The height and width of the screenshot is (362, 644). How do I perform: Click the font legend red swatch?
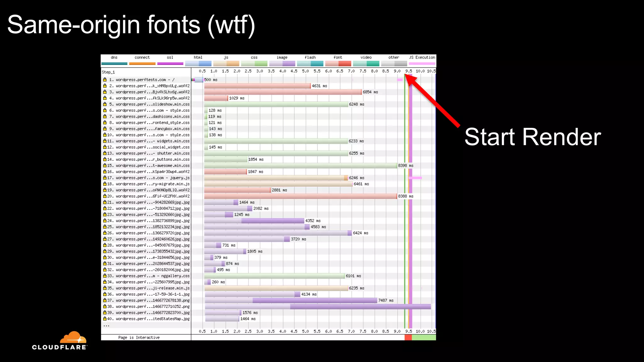click(x=338, y=63)
